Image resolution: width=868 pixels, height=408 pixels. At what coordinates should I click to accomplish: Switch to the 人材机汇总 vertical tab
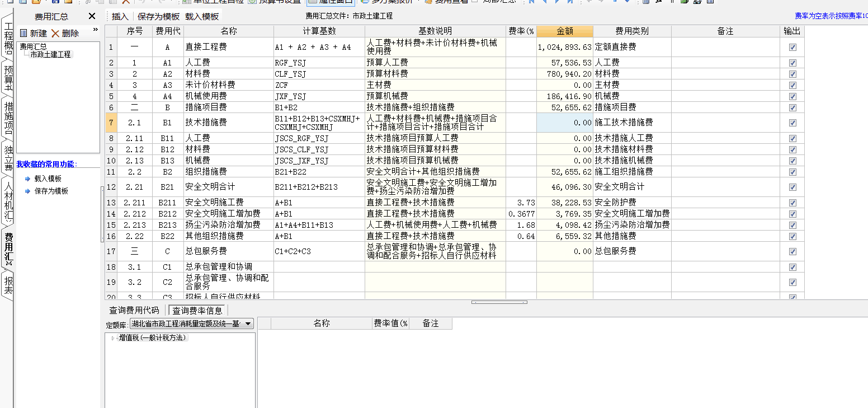pyautogui.click(x=8, y=200)
